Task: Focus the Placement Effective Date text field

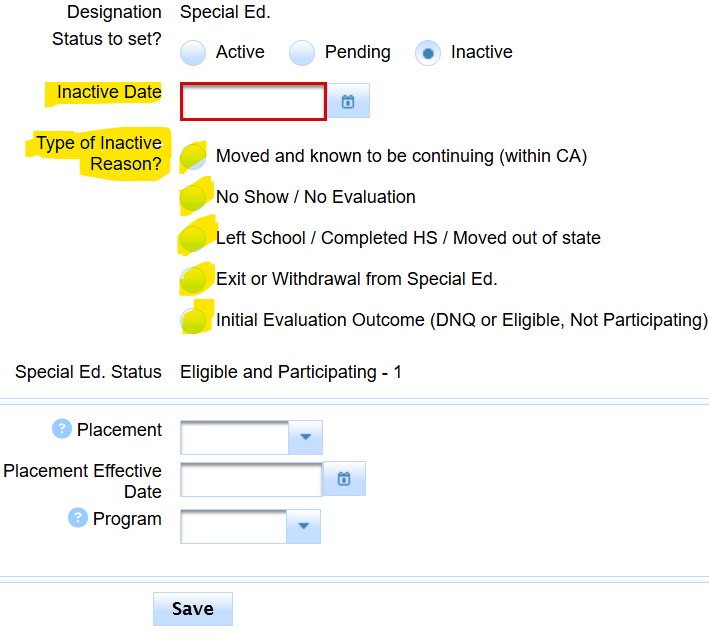Action: [x=251, y=479]
